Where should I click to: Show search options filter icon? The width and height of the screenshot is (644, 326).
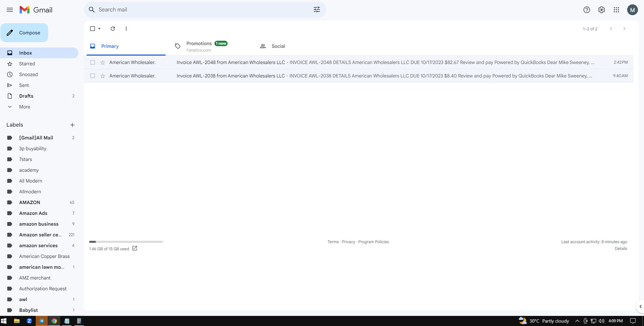click(x=317, y=10)
